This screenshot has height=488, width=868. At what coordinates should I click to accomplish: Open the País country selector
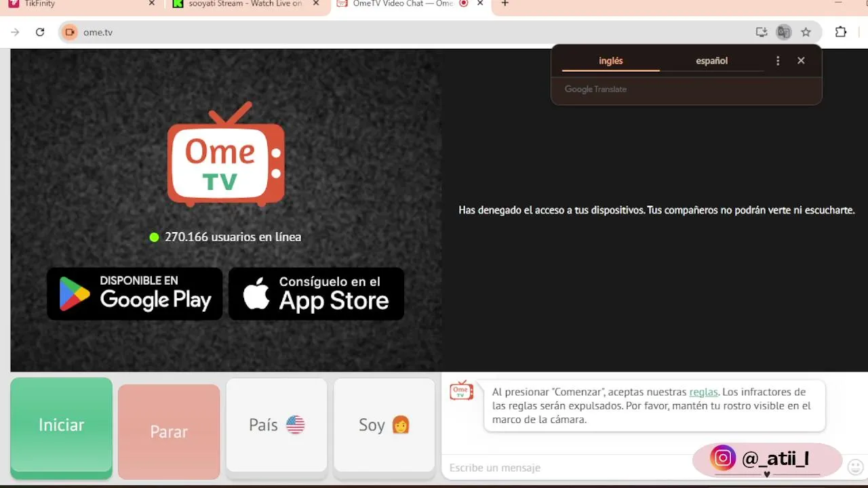point(277,425)
